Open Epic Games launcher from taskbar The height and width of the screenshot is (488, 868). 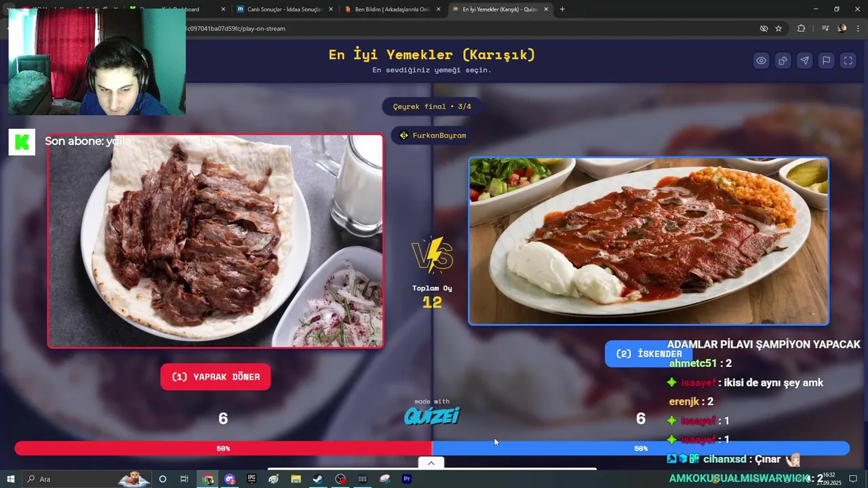pyautogui.click(x=252, y=479)
